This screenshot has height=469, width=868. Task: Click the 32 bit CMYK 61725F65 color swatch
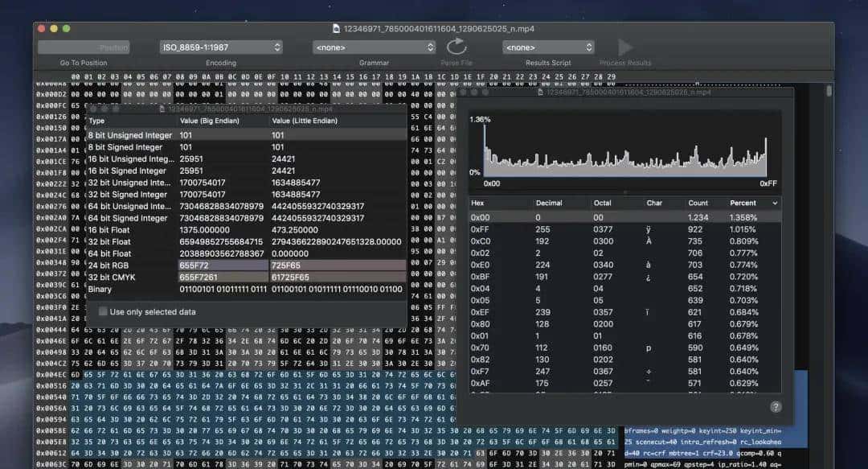click(338, 277)
